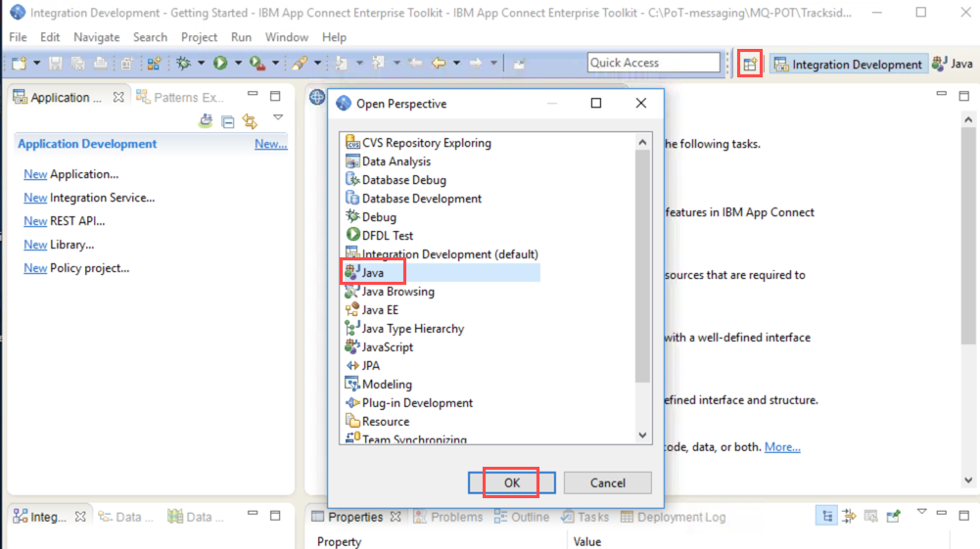The width and height of the screenshot is (980, 549).
Task: Click the Back yellow arrow toolbar icon
Action: (439, 63)
